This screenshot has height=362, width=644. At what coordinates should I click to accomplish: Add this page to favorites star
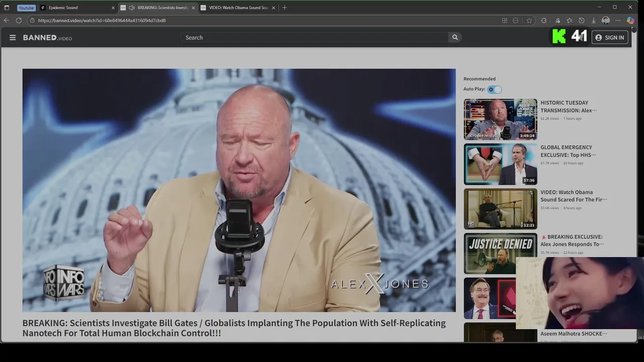(529, 21)
